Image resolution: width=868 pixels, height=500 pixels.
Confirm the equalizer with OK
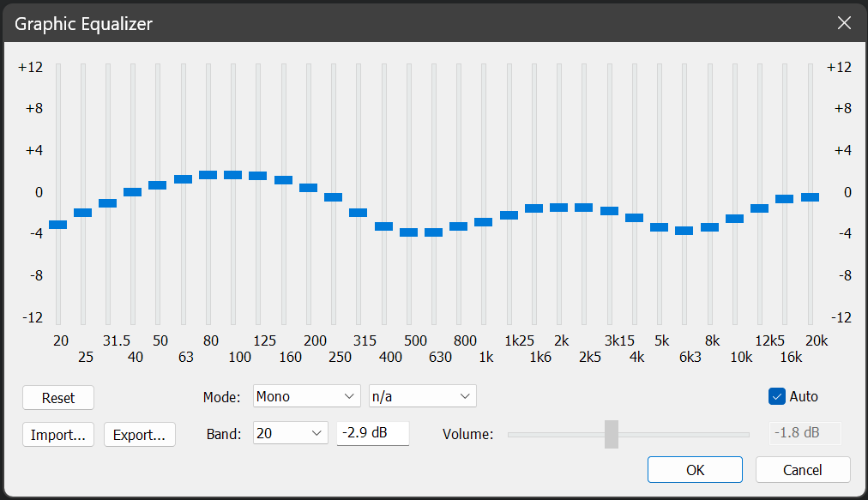(695, 470)
